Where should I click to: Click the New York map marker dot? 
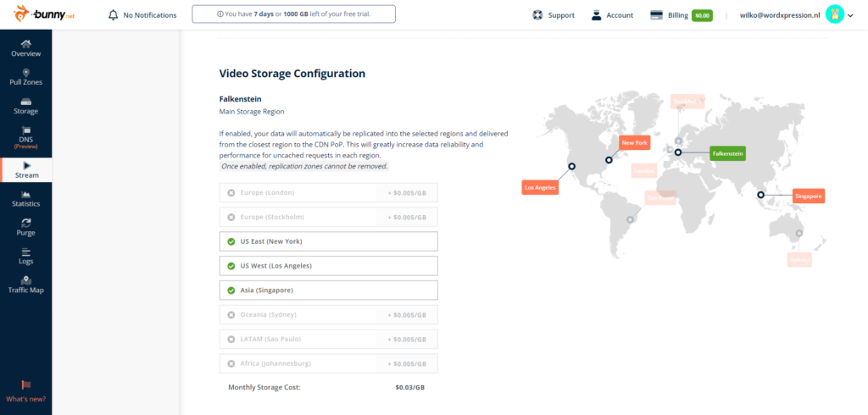click(x=609, y=160)
